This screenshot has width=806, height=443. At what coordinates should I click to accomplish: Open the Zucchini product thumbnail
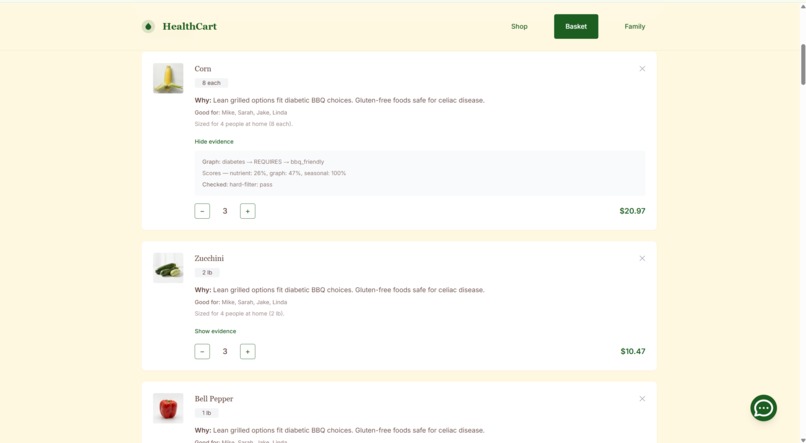click(x=168, y=268)
